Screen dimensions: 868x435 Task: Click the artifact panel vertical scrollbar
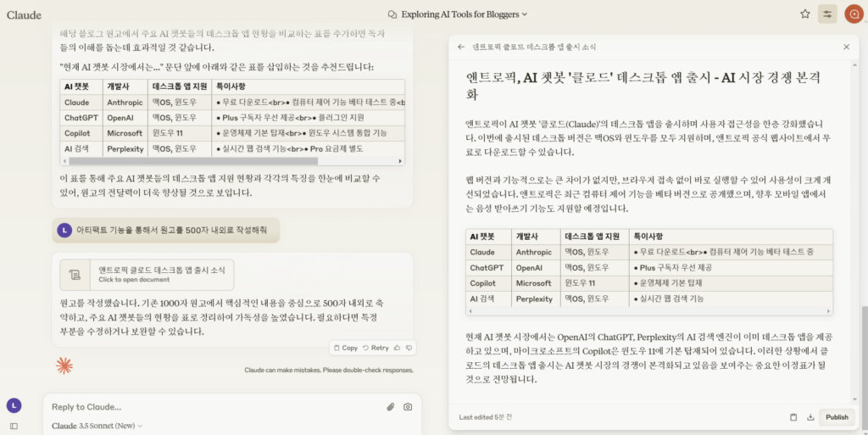856,230
